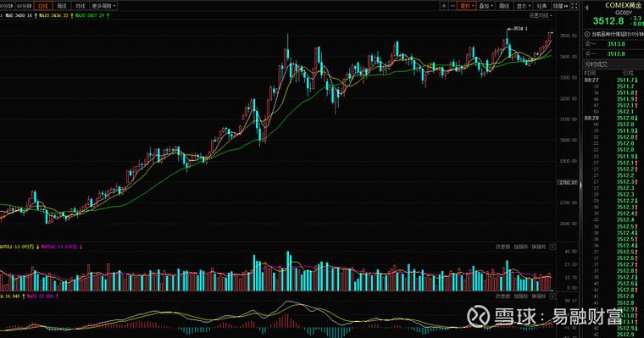
Task: Select 60分钟 period tab
Action: tap(25, 6)
